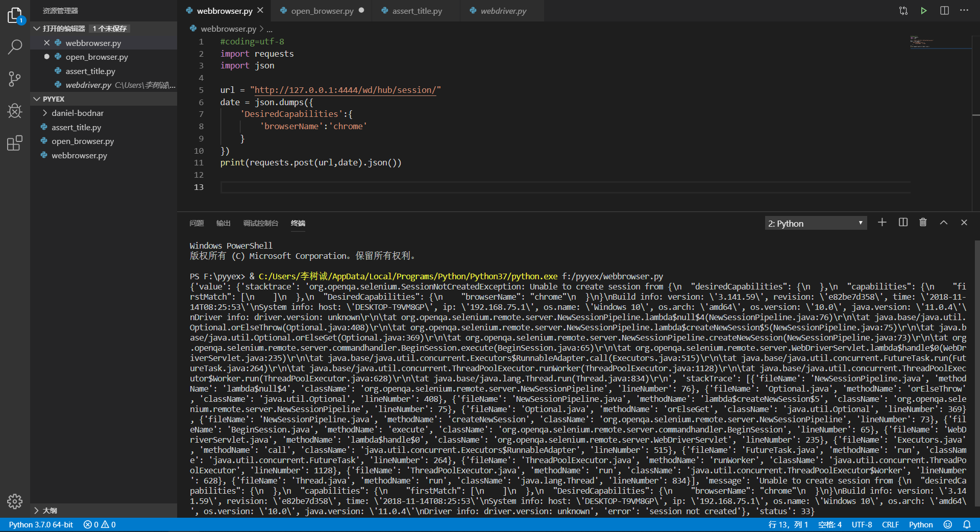The width and height of the screenshot is (980, 532).
Task: Open the terminal selector dropdown '2: Python'
Action: (x=816, y=223)
